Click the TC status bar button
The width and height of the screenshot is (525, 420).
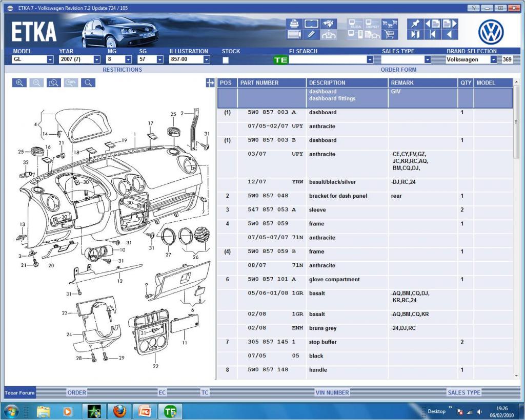205,392
